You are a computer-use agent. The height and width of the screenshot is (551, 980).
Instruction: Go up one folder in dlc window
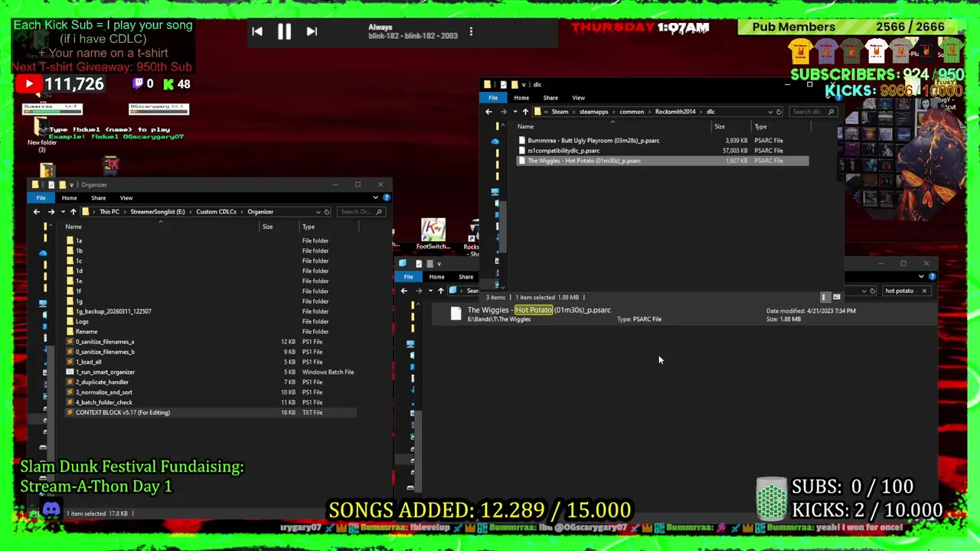point(525,112)
